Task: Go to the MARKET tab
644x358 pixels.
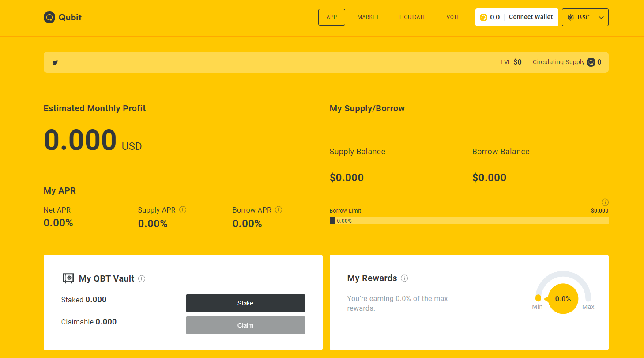Action: 368,17
